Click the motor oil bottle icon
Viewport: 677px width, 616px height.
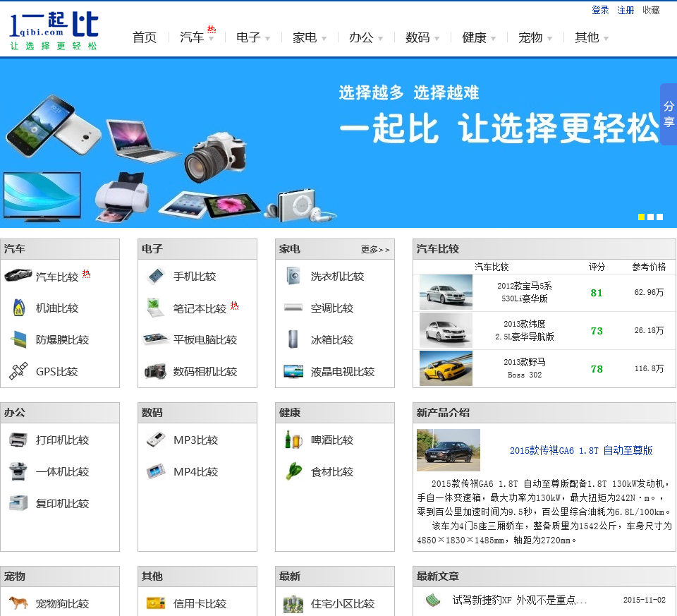pos(18,308)
